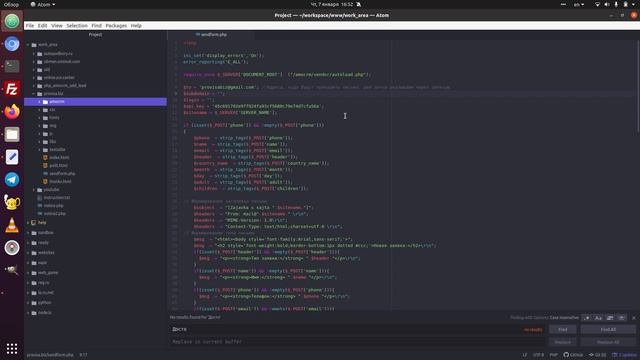
Task: Switch to the sendform.php editor tab
Action: [211, 35]
